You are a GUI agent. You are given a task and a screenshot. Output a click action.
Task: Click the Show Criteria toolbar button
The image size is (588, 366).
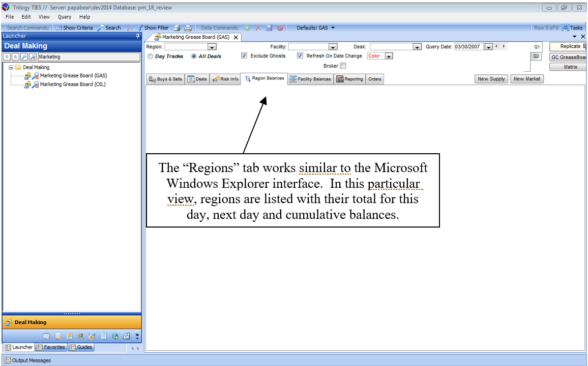pyautogui.click(x=74, y=28)
